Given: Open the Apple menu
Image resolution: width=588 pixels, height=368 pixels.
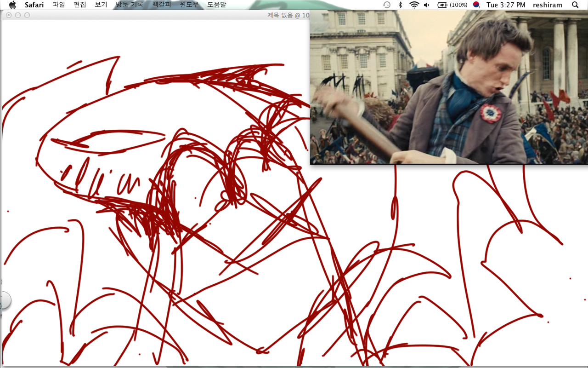Looking at the screenshot, I should pos(12,5).
